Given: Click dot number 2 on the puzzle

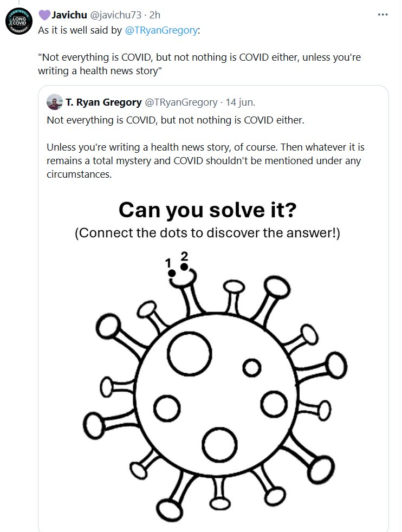Looking at the screenshot, I should (x=184, y=267).
